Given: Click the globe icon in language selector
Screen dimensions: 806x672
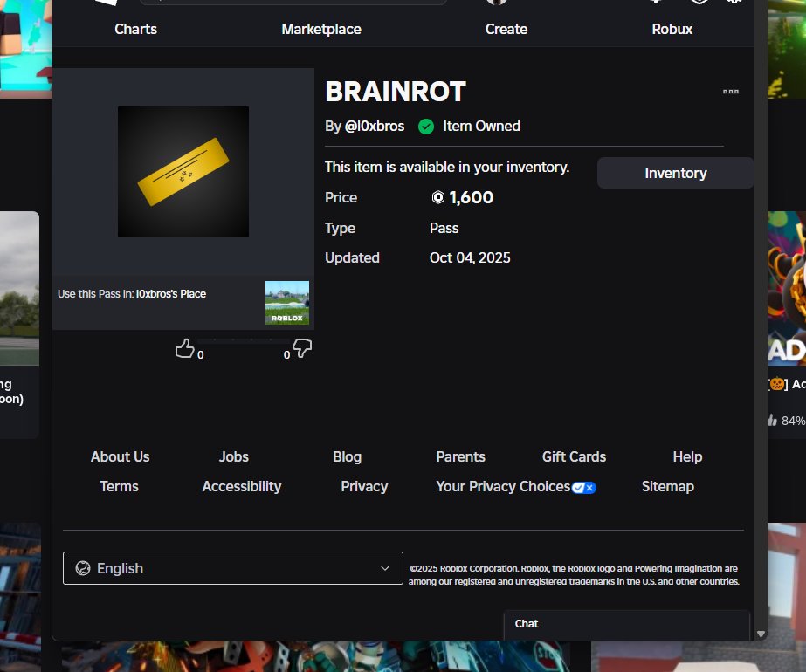Looking at the screenshot, I should tap(83, 568).
